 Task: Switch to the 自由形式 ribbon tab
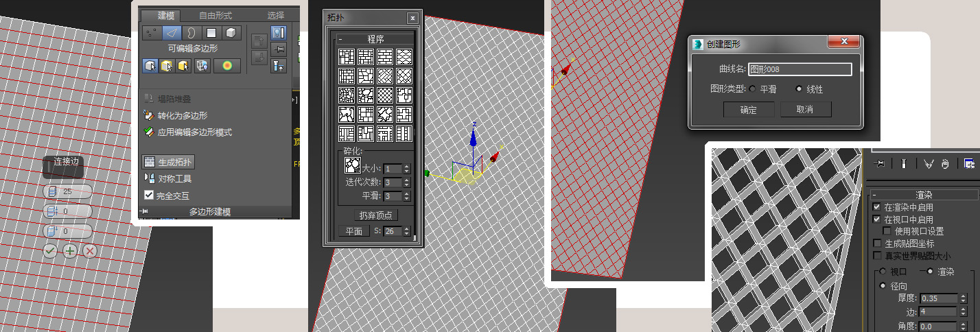[215, 15]
